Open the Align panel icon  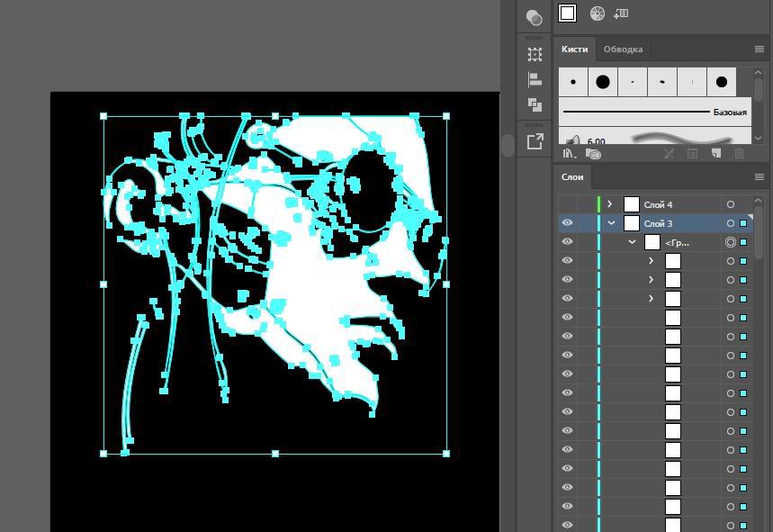click(535, 79)
